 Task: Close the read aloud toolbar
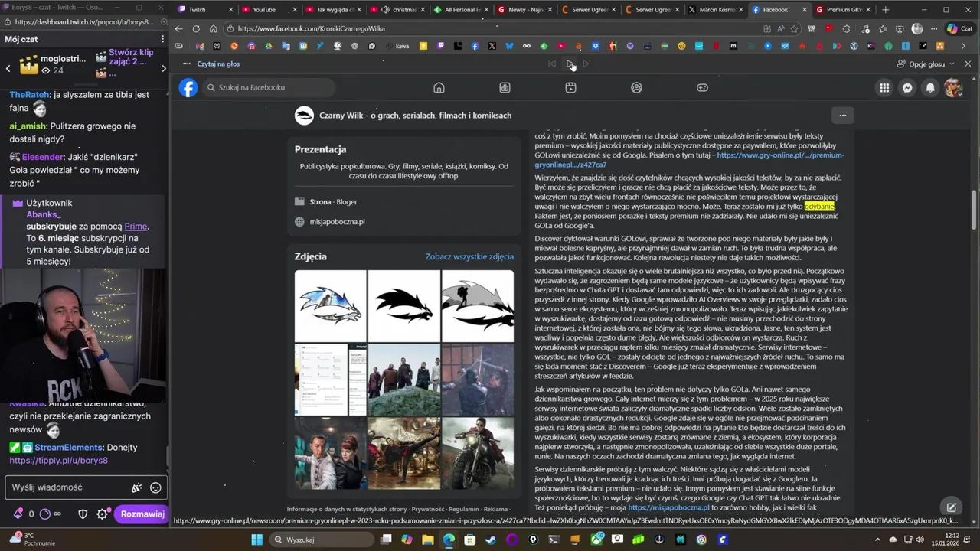tap(968, 64)
